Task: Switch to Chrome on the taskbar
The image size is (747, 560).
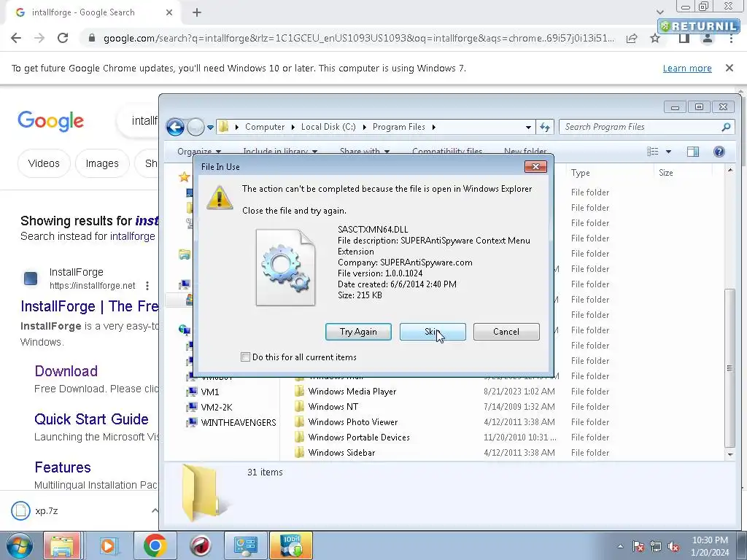Action: (x=155, y=545)
